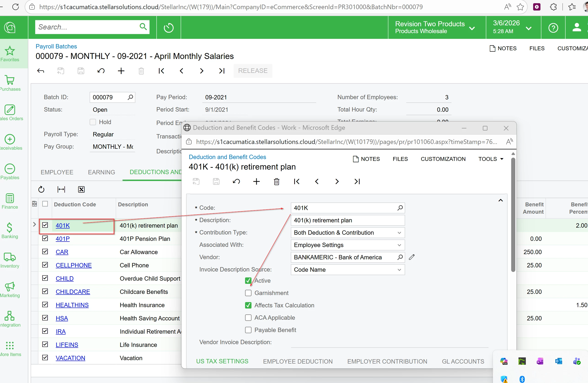Click the Export to Excel grid icon
This screenshot has height=383, width=588.
coord(81,189)
